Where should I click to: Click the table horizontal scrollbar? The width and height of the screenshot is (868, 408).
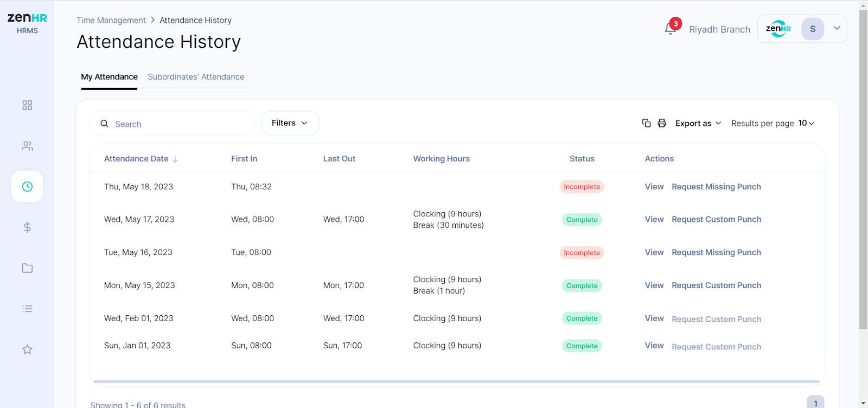[x=456, y=382]
